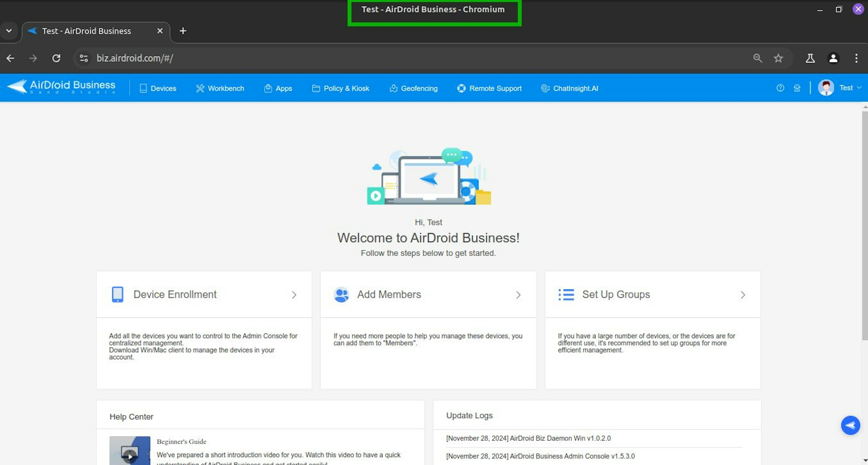Click the ChatInsight.AI icon

(x=545, y=88)
